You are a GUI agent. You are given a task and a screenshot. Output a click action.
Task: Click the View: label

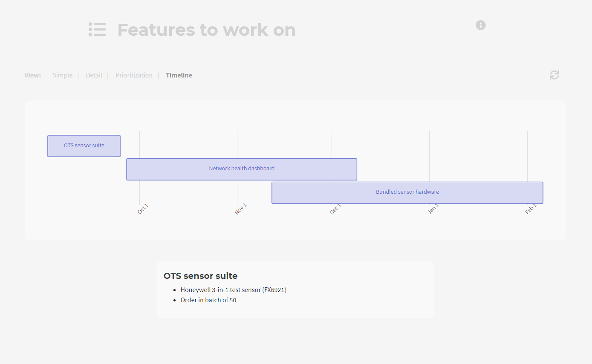point(33,75)
